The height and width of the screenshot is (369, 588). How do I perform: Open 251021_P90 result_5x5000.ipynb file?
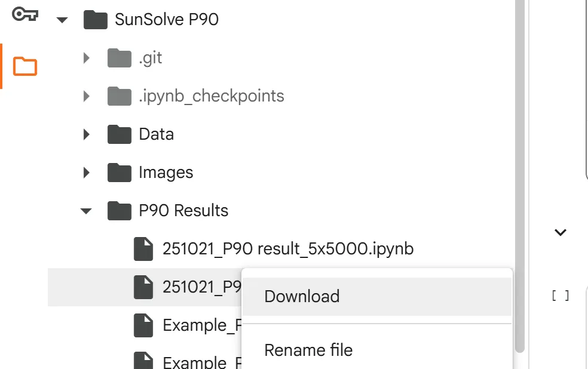click(288, 249)
